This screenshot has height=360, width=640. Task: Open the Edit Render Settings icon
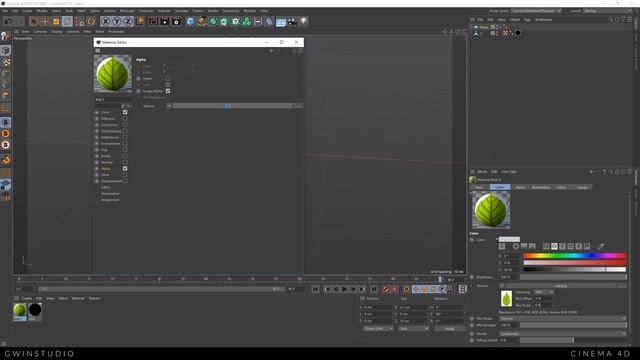tap(176, 21)
